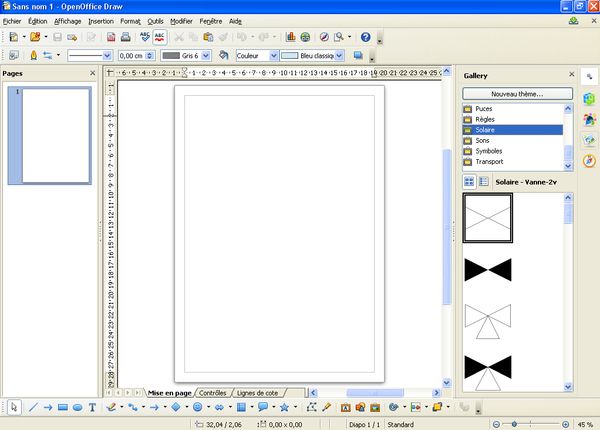Click the zoom out minus button
This screenshot has height=430, width=600.
pyautogui.click(x=496, y=424)
